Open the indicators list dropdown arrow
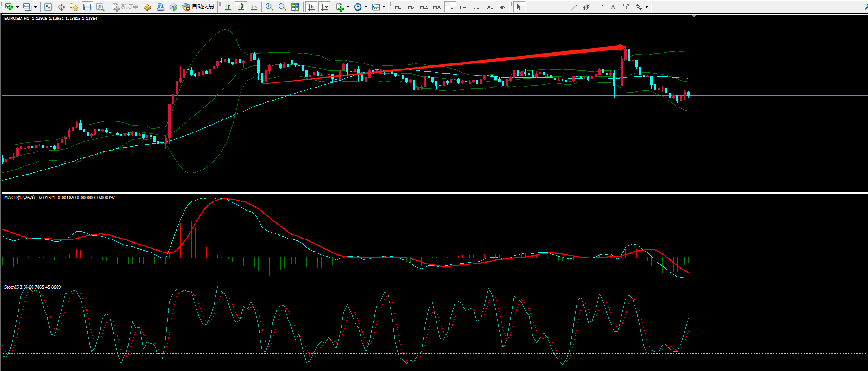The width and height of the screenshot is (868, 371). (348, 7)
